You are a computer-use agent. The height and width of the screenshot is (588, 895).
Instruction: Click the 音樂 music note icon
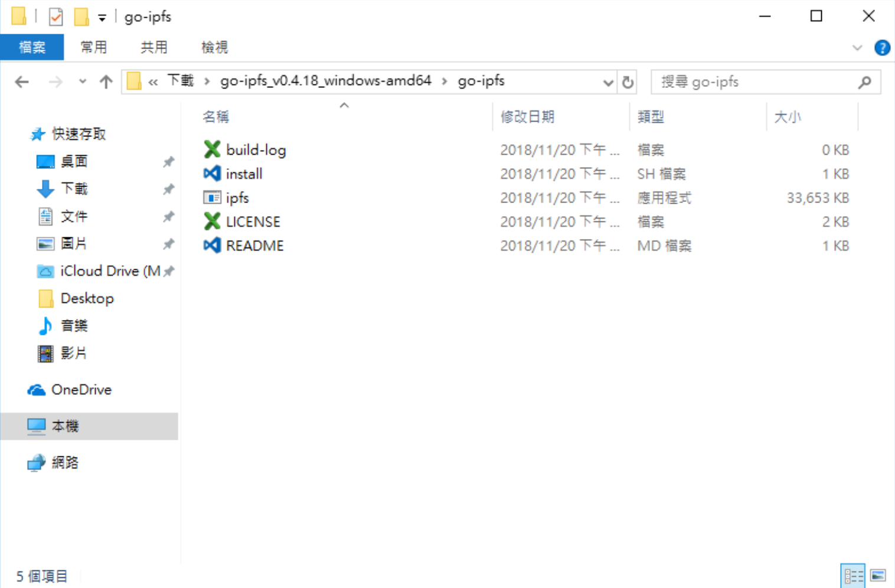click(x=45, y=325)
